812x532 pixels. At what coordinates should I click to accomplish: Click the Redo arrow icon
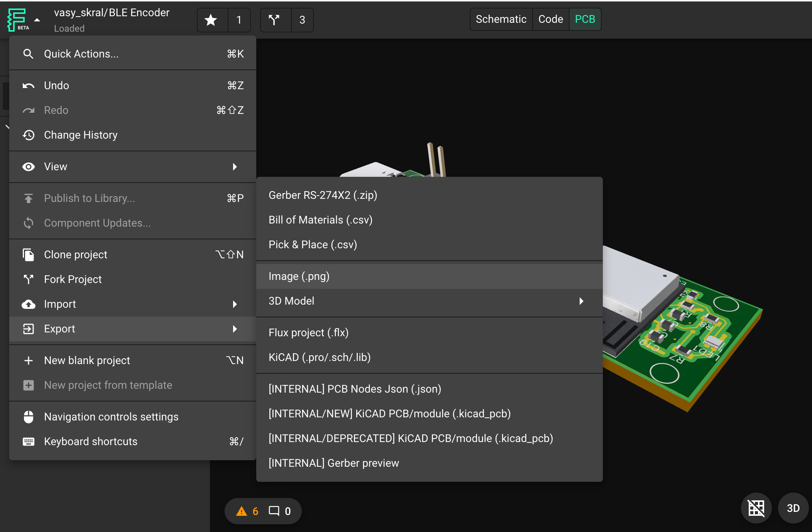(28, 110)
